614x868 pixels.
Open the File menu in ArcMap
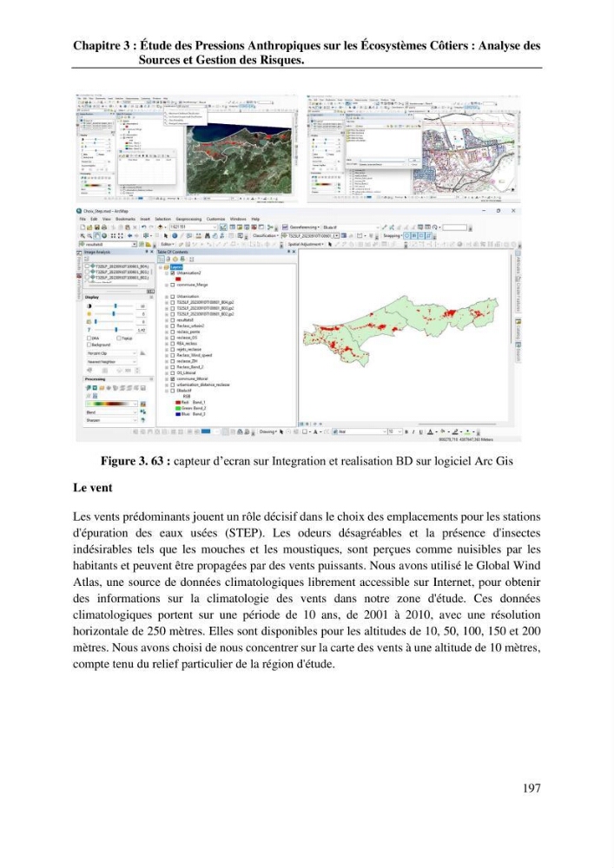pos(83,220)
